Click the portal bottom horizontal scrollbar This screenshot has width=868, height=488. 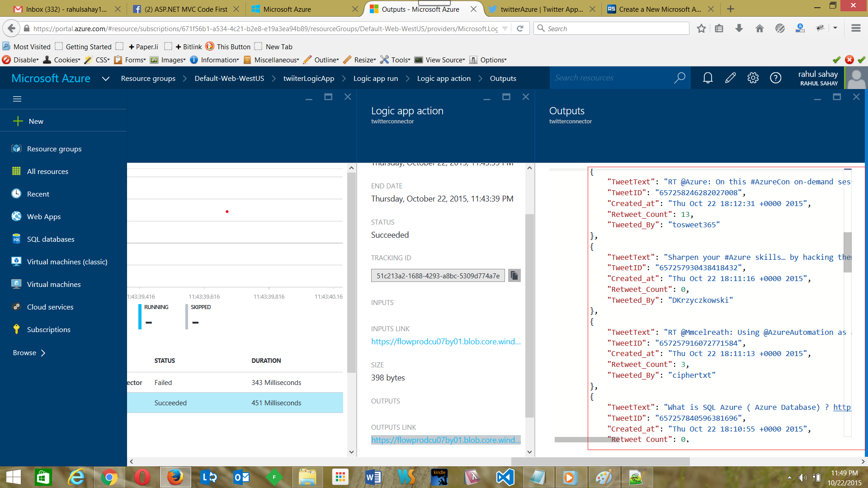pos(600,461)
